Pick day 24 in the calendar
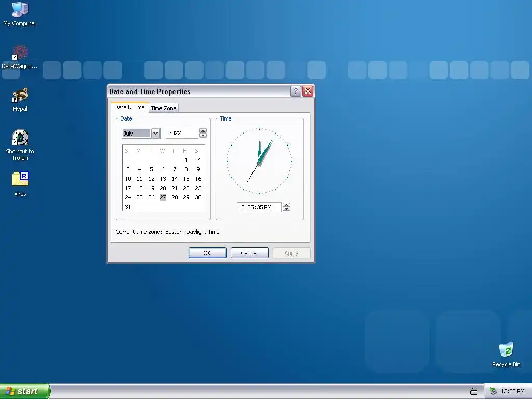 click(x=128, y=197)
